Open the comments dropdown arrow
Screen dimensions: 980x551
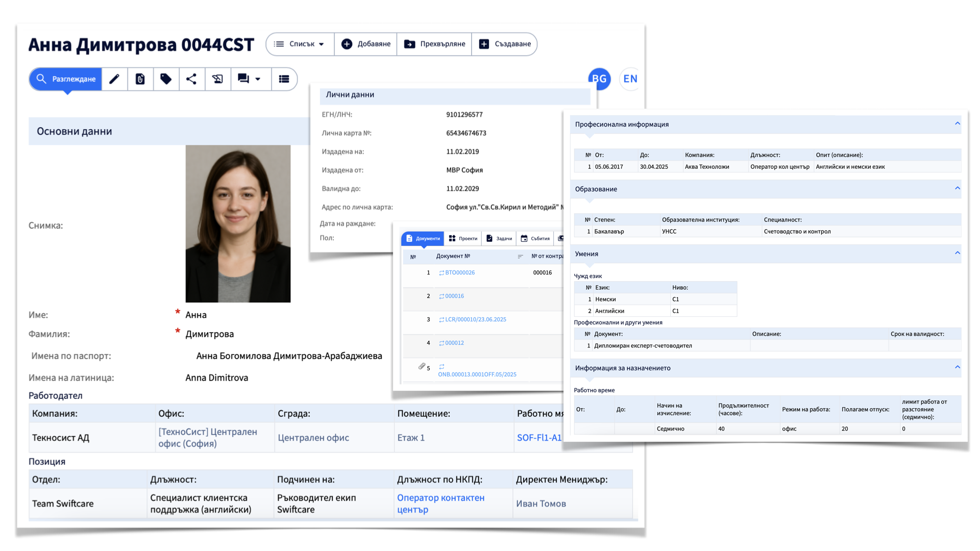point(258,79)
